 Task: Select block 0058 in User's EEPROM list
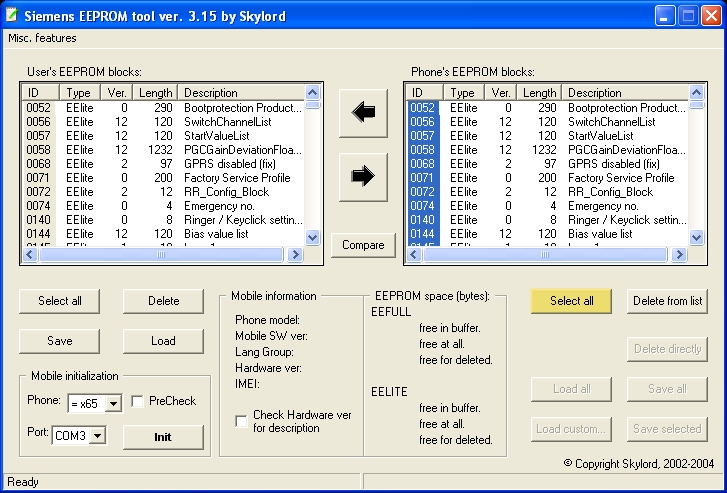(164, 150)
